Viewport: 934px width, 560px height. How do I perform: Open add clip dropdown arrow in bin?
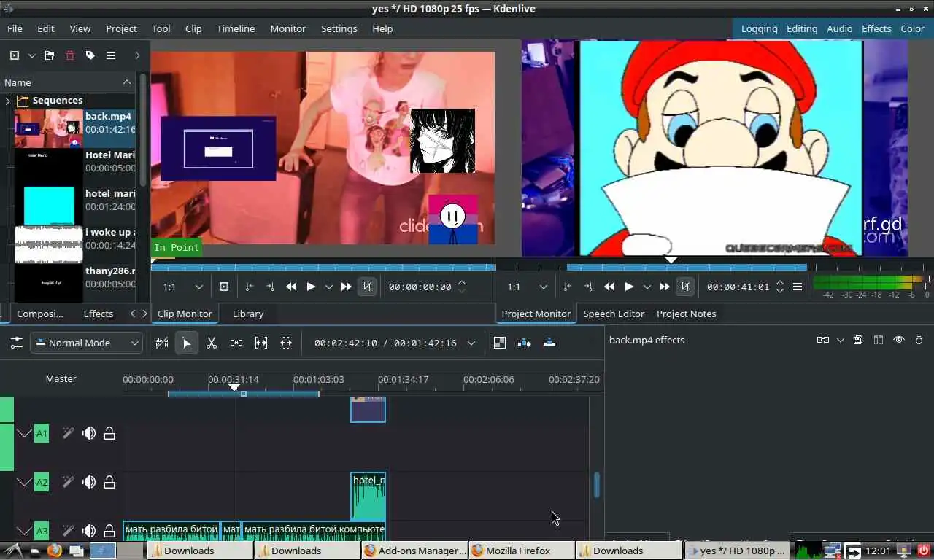pos(32,55)
